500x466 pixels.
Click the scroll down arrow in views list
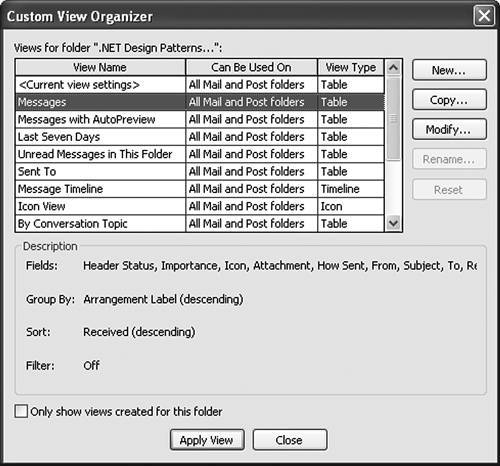tap(393, 223)
